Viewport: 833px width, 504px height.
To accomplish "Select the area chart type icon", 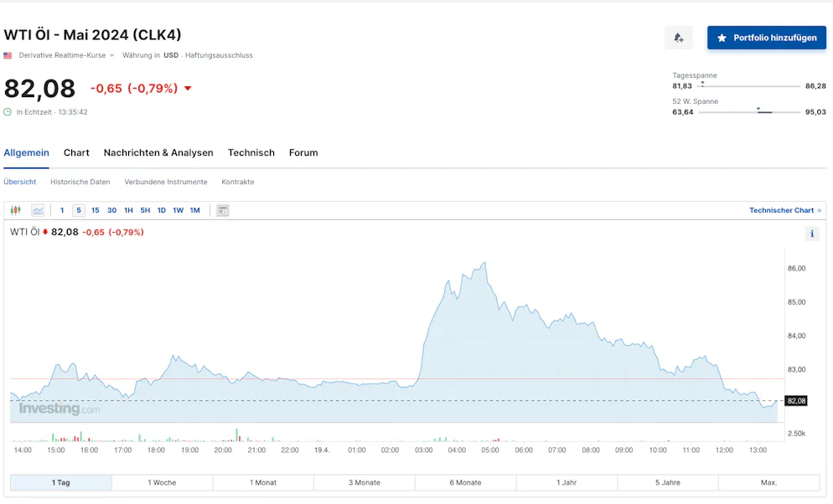I will pos(38,210).
